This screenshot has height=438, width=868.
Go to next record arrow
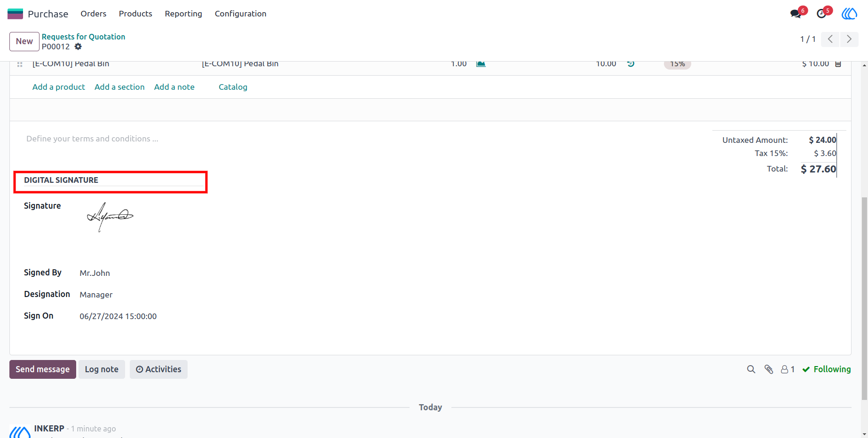coord(849,39)
